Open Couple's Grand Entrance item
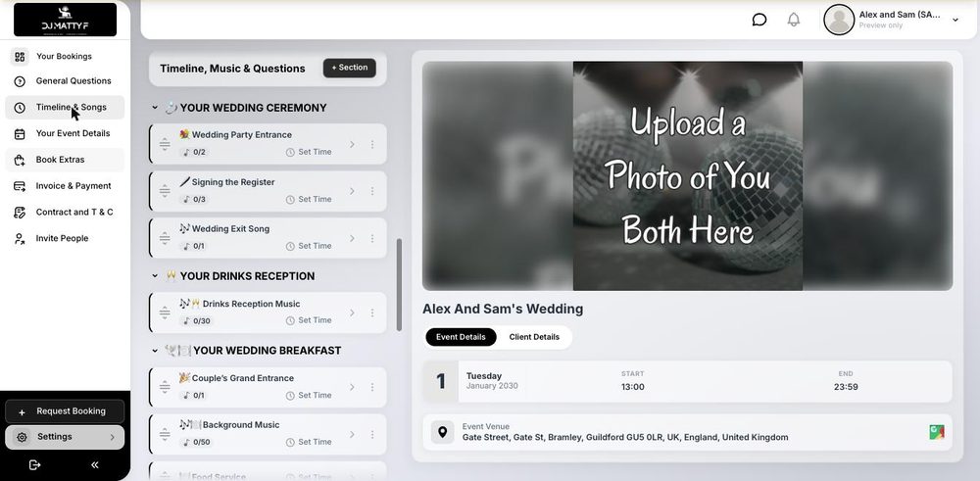 point(268,387)
